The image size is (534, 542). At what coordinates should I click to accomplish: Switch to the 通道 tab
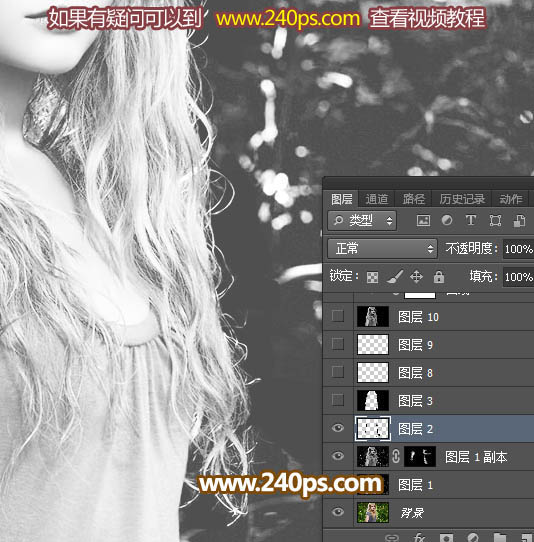(376, 199)
